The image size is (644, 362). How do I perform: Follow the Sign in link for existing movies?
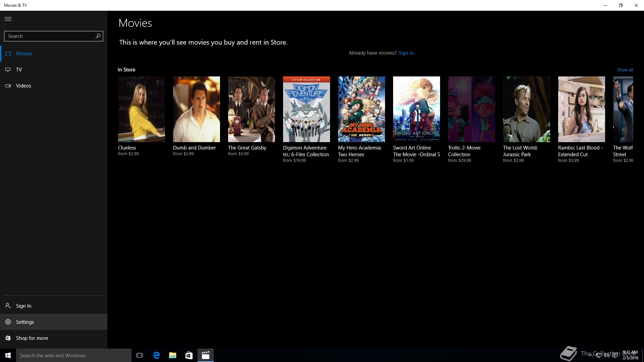tap(406, 53)
